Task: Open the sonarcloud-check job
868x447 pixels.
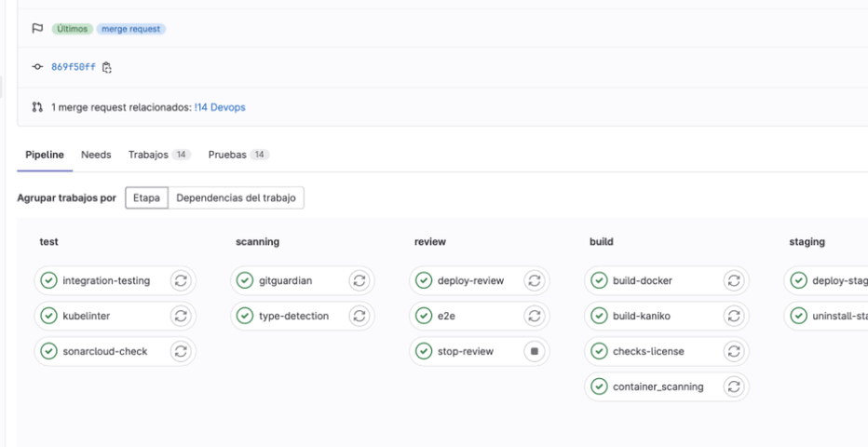Action: pyautogui.click(x=105, y=351)
